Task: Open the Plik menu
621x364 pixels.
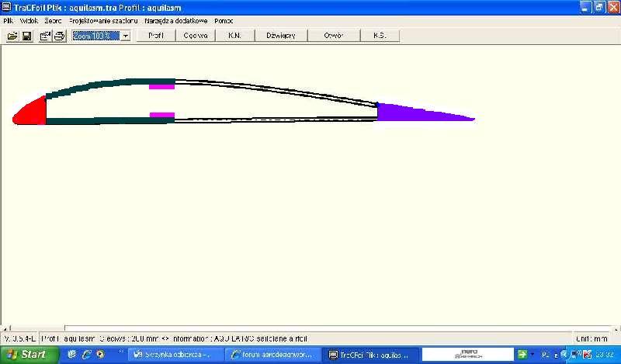Action: [x=9, y=21]
